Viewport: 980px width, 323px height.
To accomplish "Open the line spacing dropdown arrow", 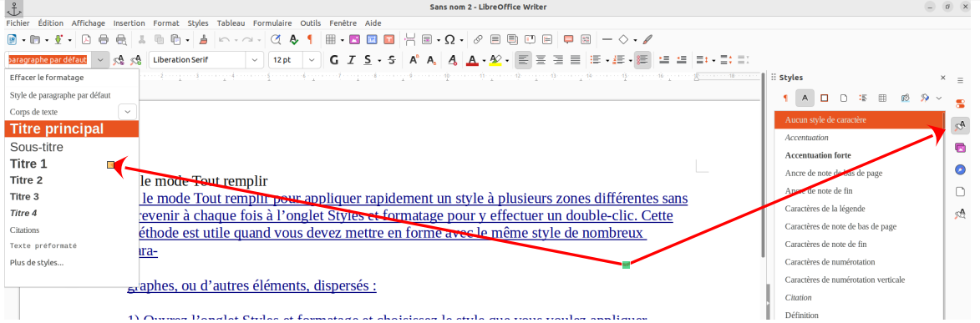I will pyautogui.click(x=713, y=60).
